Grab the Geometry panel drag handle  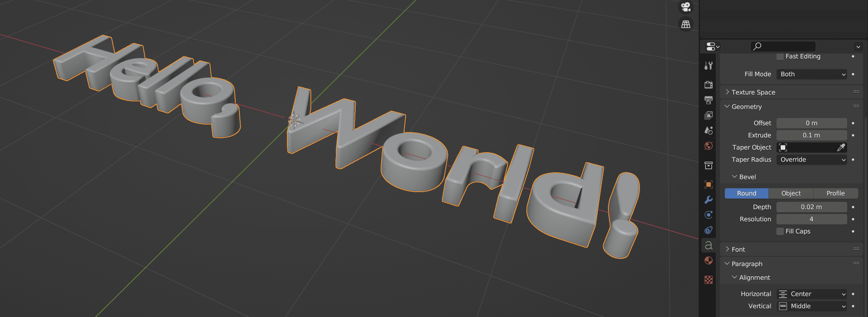[856, 106]
